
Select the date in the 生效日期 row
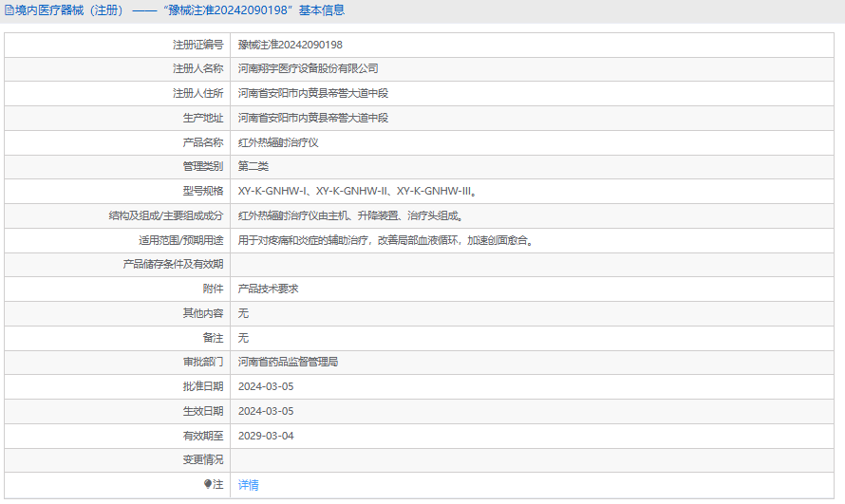pyautogui.click(x=266, y=411)
